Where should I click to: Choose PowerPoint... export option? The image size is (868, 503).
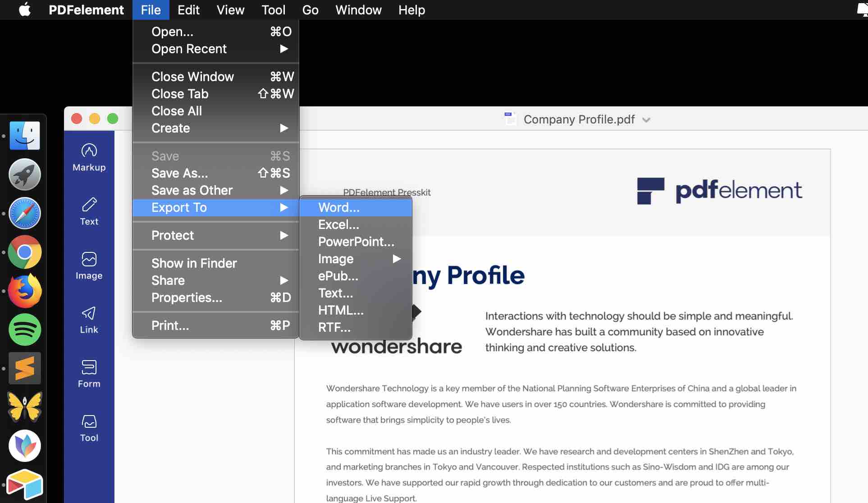pyautogui.click(x=356, y=242)
